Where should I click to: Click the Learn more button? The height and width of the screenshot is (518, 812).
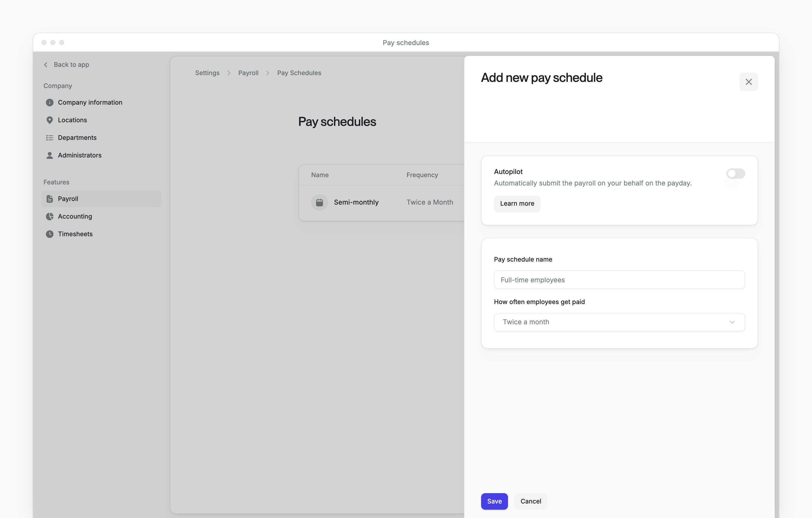pyautogui.click(x=517, y=204)
